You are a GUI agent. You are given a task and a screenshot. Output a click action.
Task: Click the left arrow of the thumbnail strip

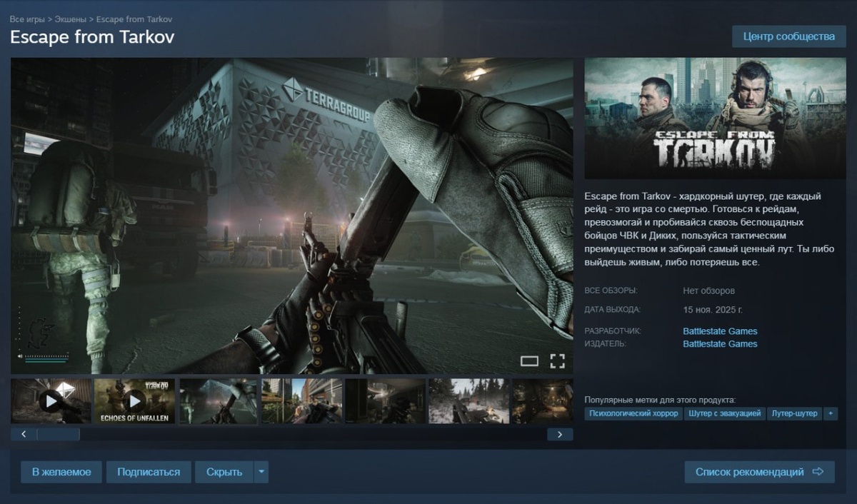(24, 434)
